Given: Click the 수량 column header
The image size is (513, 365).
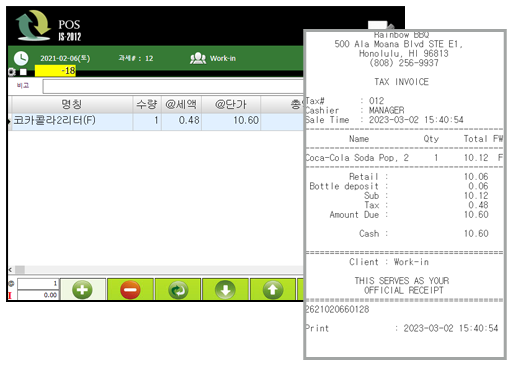Looking at the screenshot, I should click(147, 104).
